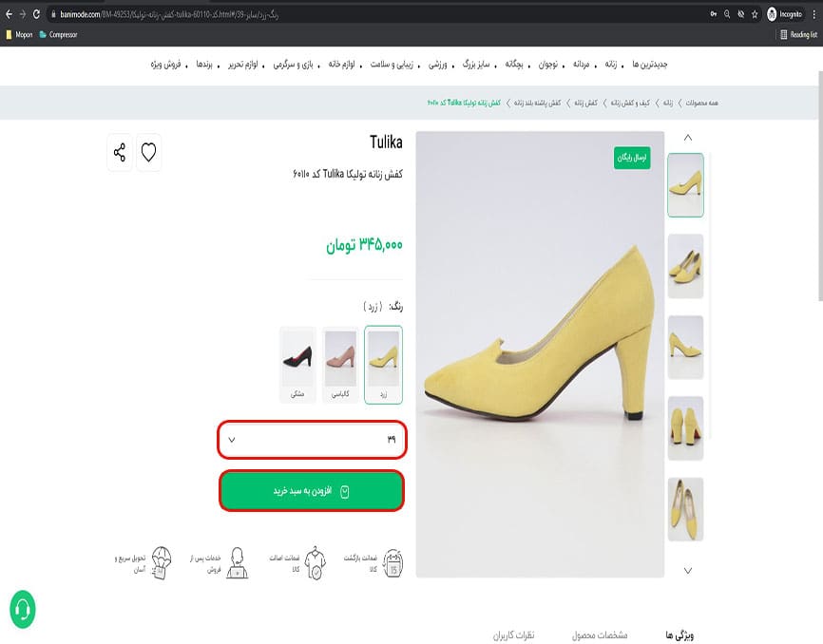
Task: Click the main yellow shoe product image
Action: click(x=540, y=354)
